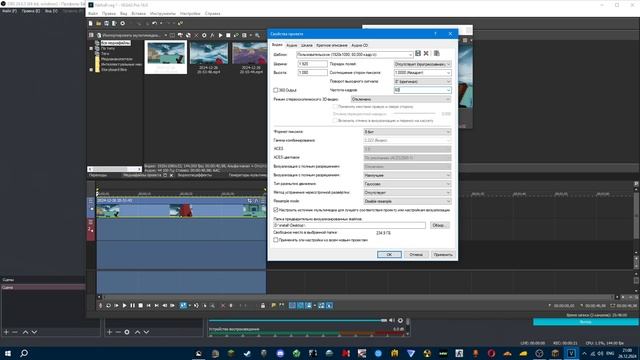Switch to the Summary tab in the dialog
Screen dimensions: 640x360
[332, 45]
